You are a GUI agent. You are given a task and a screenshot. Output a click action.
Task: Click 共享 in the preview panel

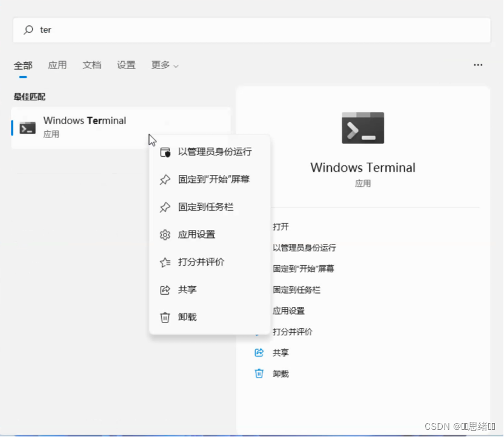click(280, 353)
